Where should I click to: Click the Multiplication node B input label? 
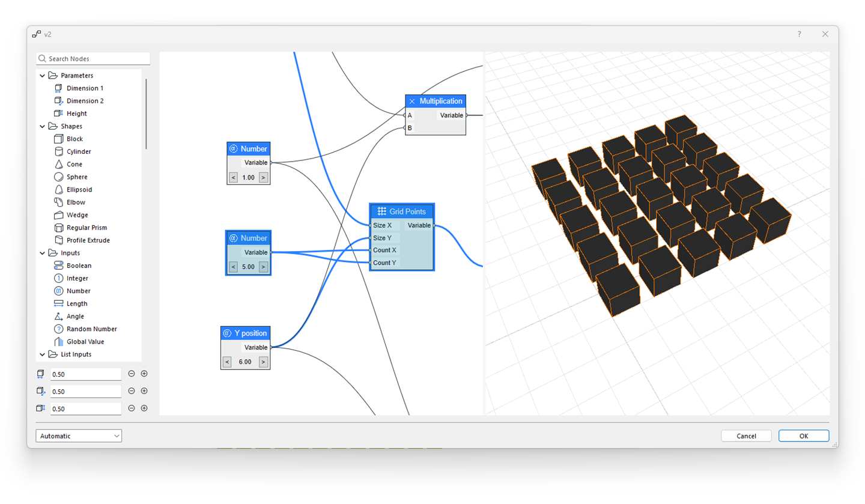pos(410,127)
